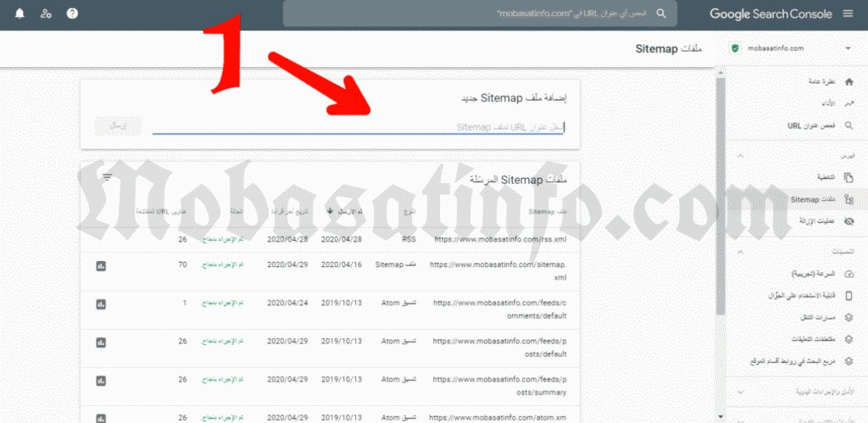
Task: Open the feeds/posts/summary sitemap entry
Action: tap(500, 386)
